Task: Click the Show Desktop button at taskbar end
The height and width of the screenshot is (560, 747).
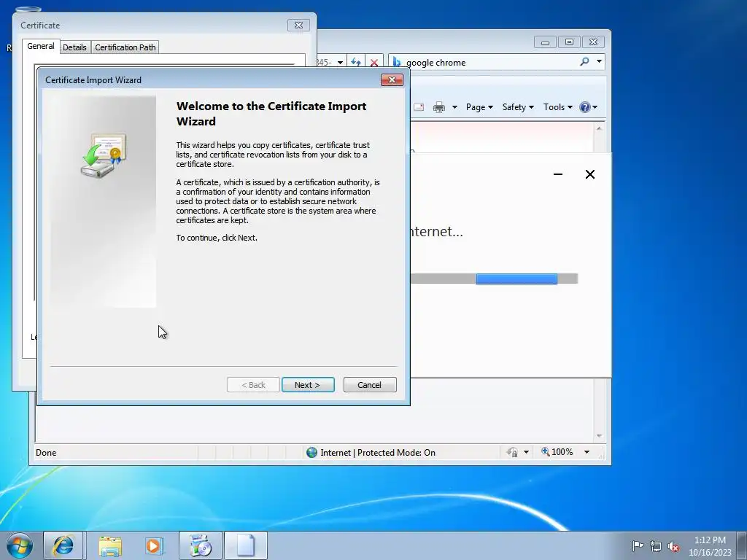Action: click(742, 546)
